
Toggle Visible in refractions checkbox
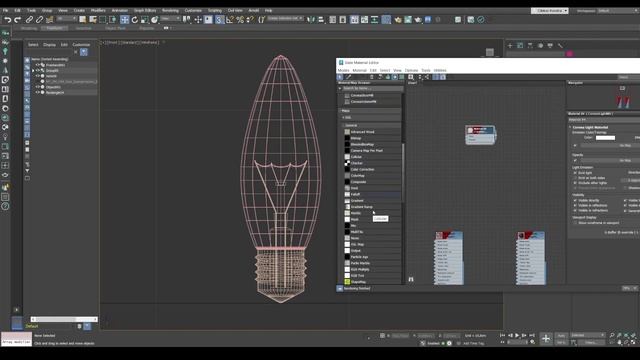pos(575,210)
